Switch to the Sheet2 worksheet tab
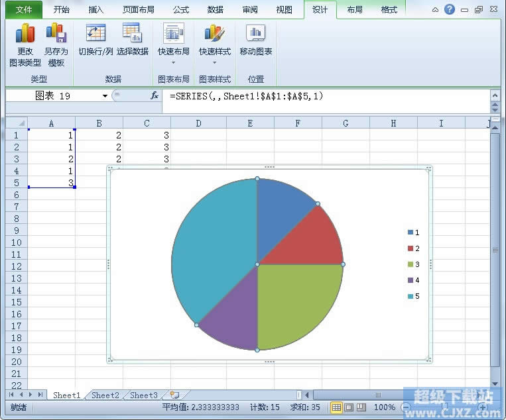Screen dimensions: 506x420 click(105, 395)
